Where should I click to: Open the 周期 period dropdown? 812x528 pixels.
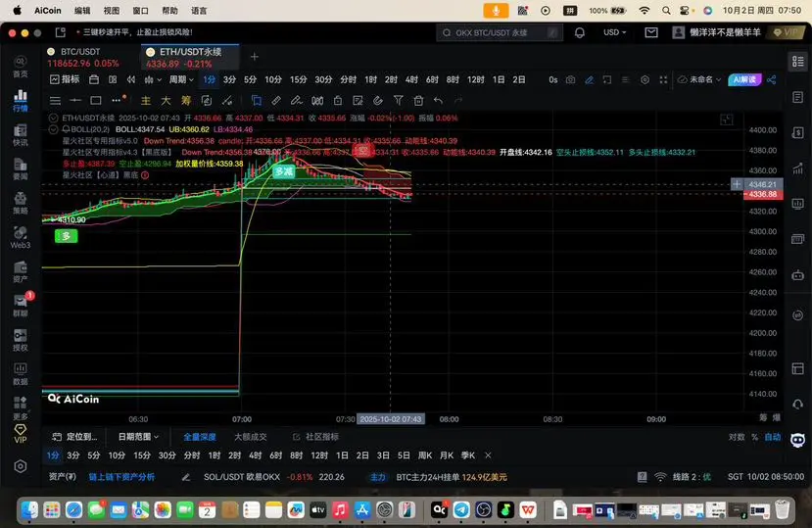tap(181, 79)
